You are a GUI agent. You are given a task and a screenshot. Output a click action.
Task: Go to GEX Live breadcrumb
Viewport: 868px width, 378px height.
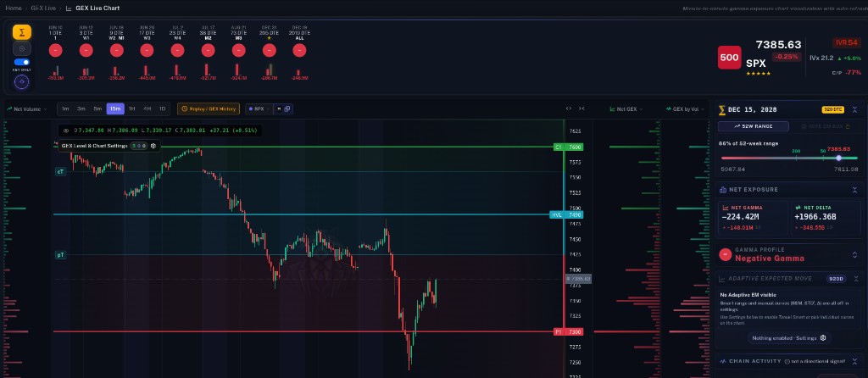[43, 8]
